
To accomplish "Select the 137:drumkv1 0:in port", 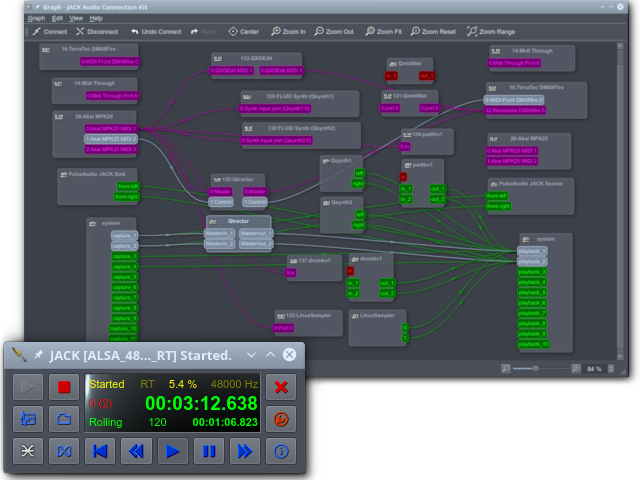I will pyautogui.click(x=291, y=273).
